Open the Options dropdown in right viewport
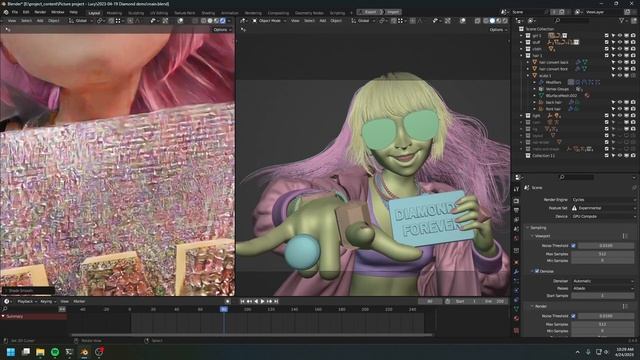640x360 pixels. coord(498,30)
